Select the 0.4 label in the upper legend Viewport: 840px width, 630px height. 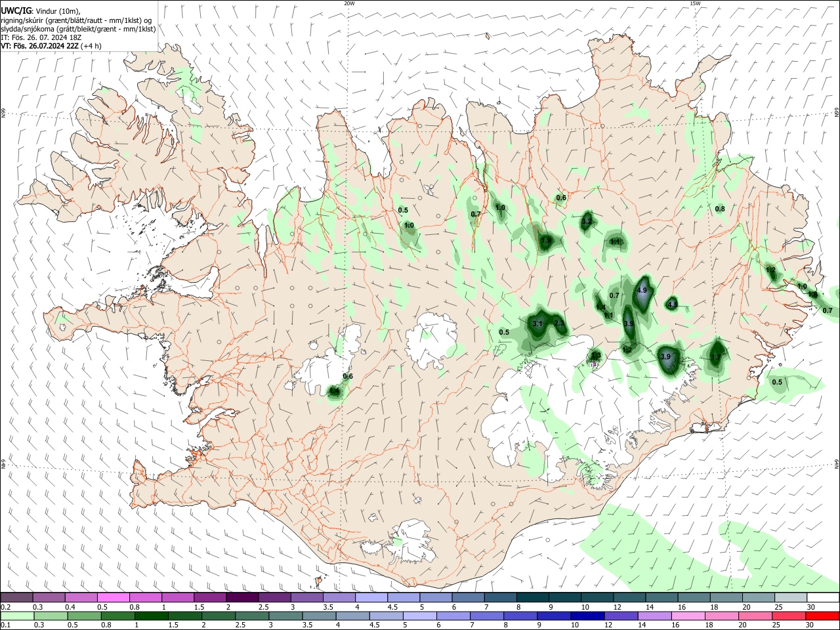(x=70, y=607)
